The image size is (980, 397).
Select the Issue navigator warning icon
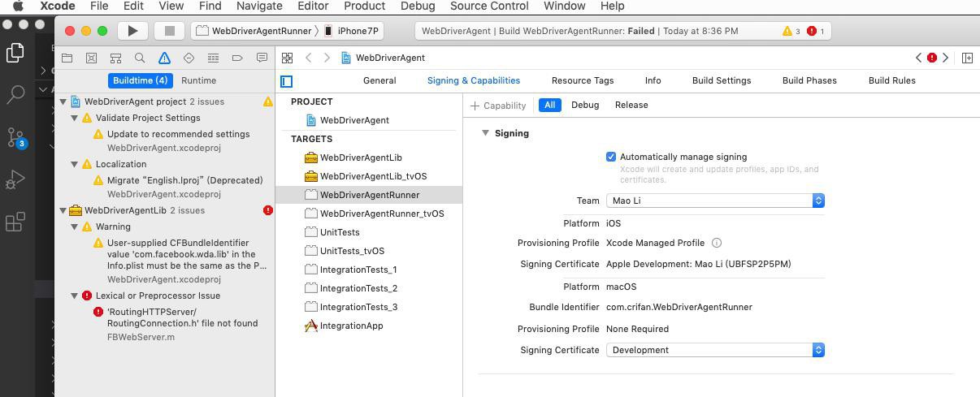click(164, 58)
